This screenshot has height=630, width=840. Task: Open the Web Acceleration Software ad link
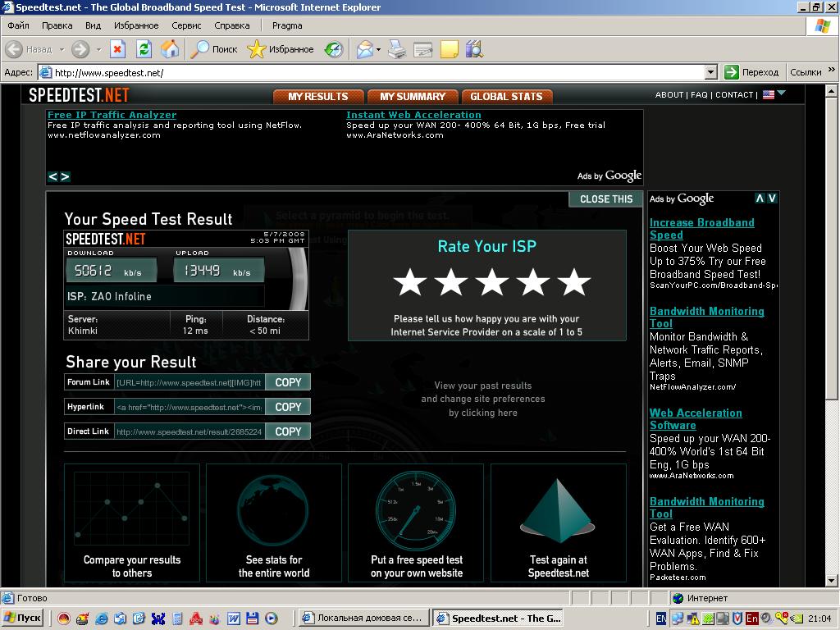coord(696,419)
